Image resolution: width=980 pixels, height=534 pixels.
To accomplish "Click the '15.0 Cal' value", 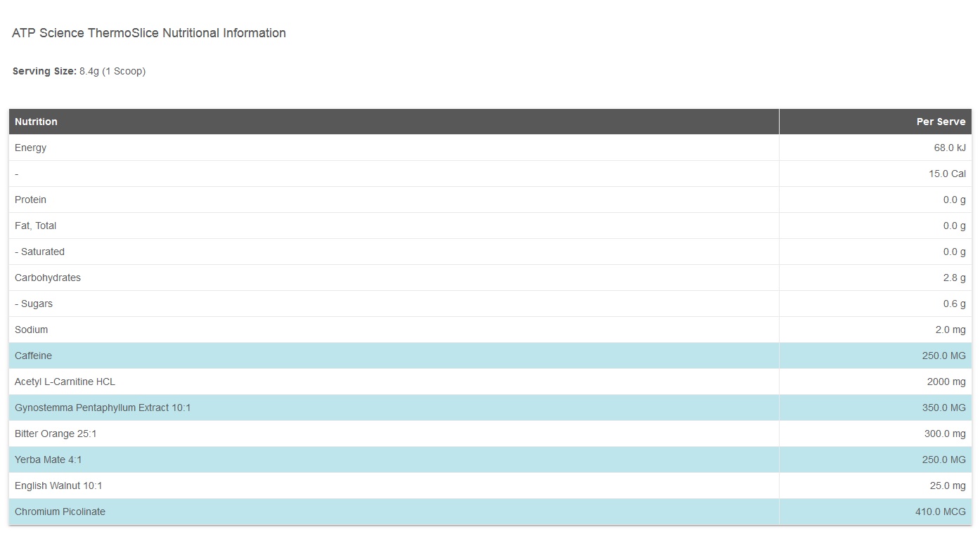I will point(947,174).
